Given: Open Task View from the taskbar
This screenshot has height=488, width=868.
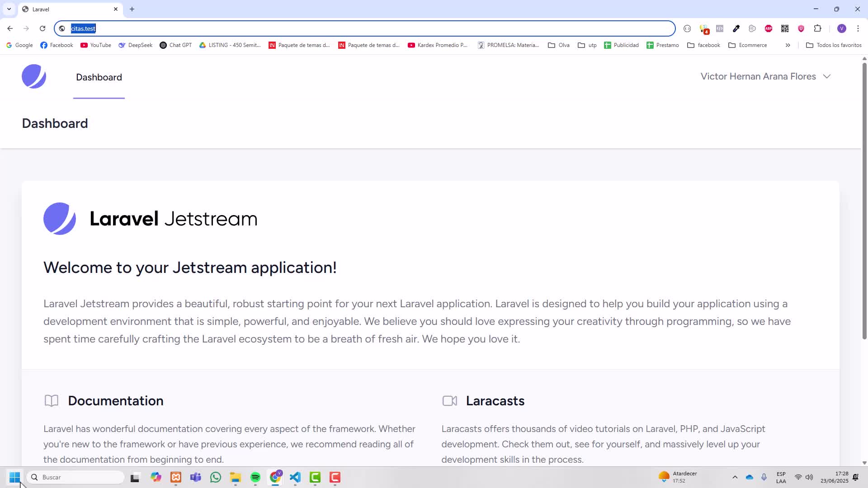Looking at the screenshot, I should click(135, 477).
